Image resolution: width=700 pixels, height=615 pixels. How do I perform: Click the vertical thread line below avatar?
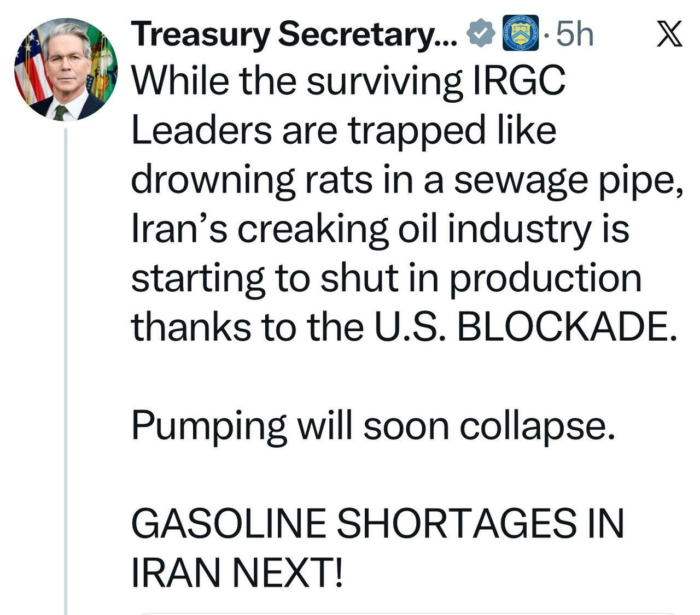coord(66,372)
